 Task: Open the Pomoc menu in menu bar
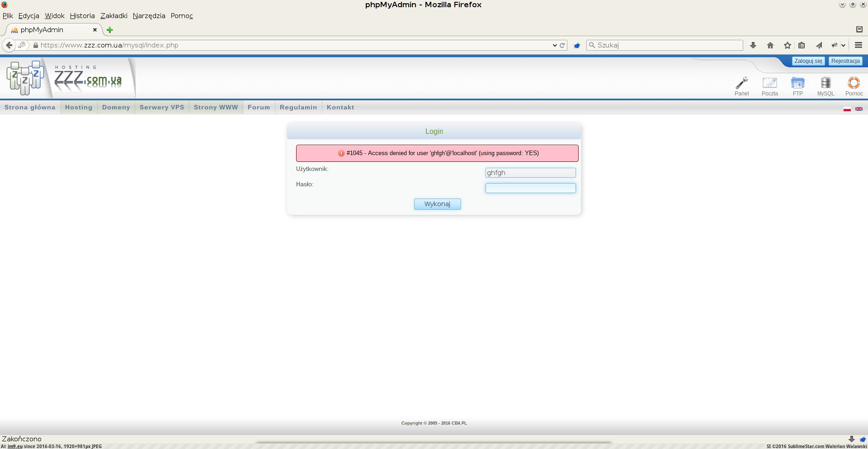pos(182,16)
